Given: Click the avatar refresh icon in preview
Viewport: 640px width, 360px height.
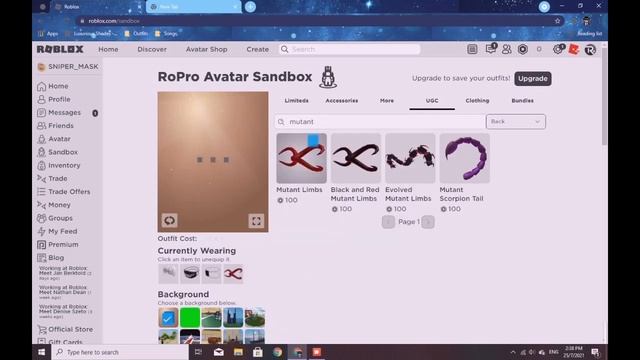Looking at the screenshot, I should (169, 220).
